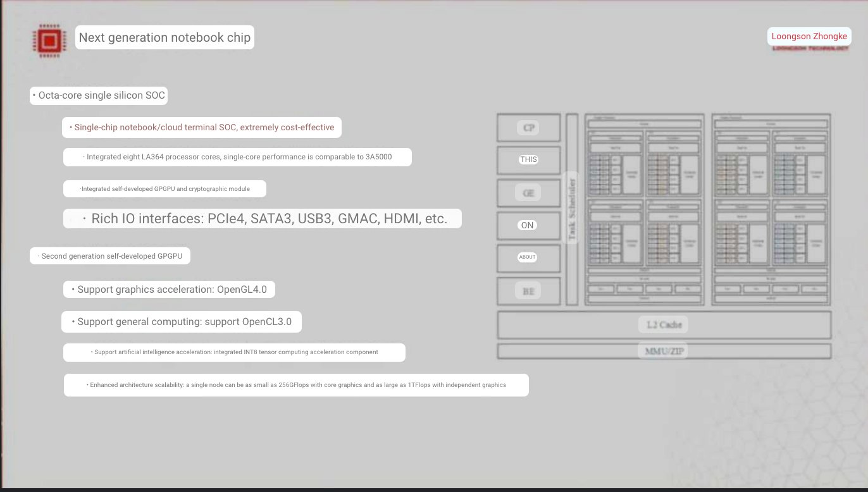Screen dimensions: 868x492
Task: Click the vertical 'Task Scheduler' bar
Action: (x=572, y=209)
